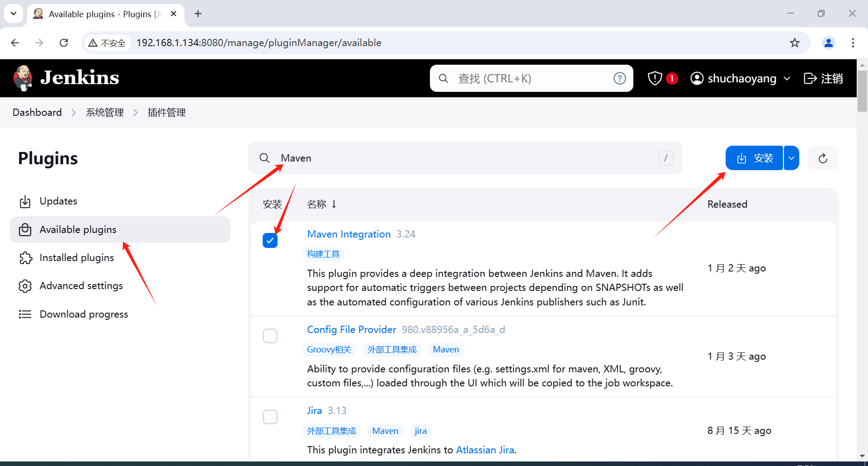Viewport: 868px width, 466px height.
Task: Click the 不安全 site security indicator
Action: pyautogui.click(x=107, y=43)
